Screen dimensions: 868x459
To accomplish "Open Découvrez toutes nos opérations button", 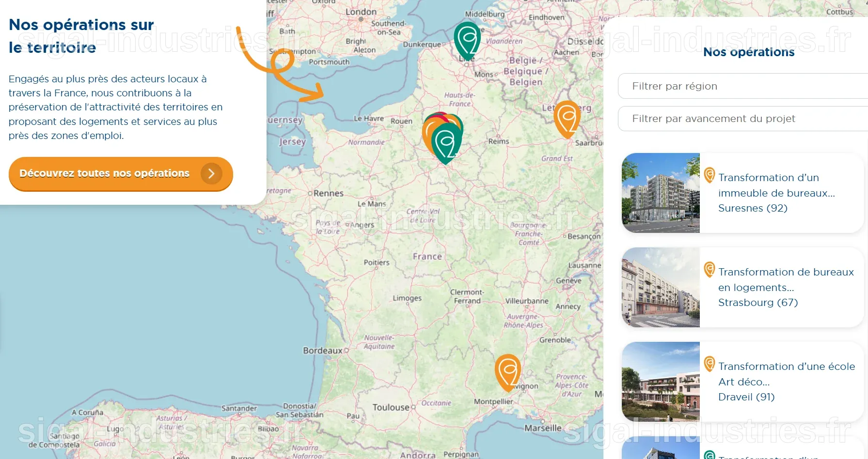I will click(121, 174).
